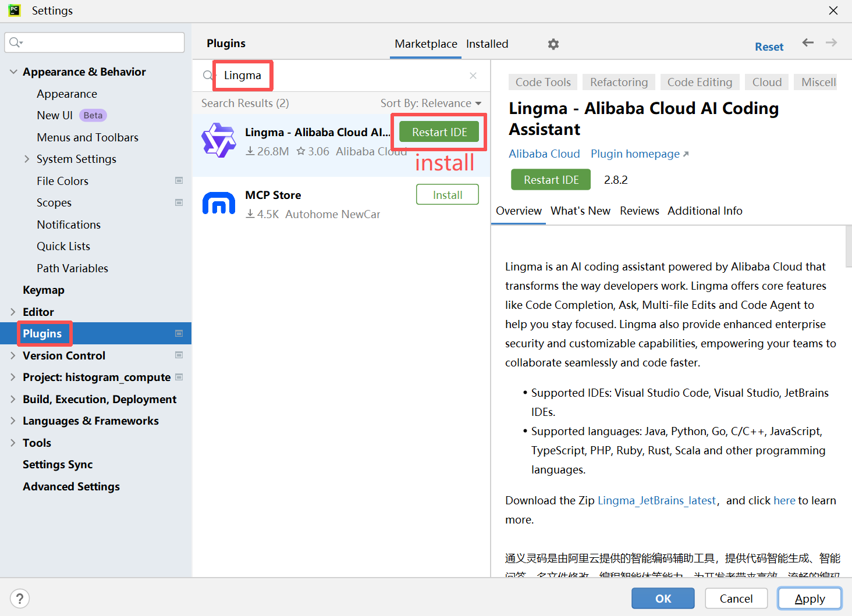Click the project-level marker beside Scopes
852x616 pixels.
pos(179,202)
